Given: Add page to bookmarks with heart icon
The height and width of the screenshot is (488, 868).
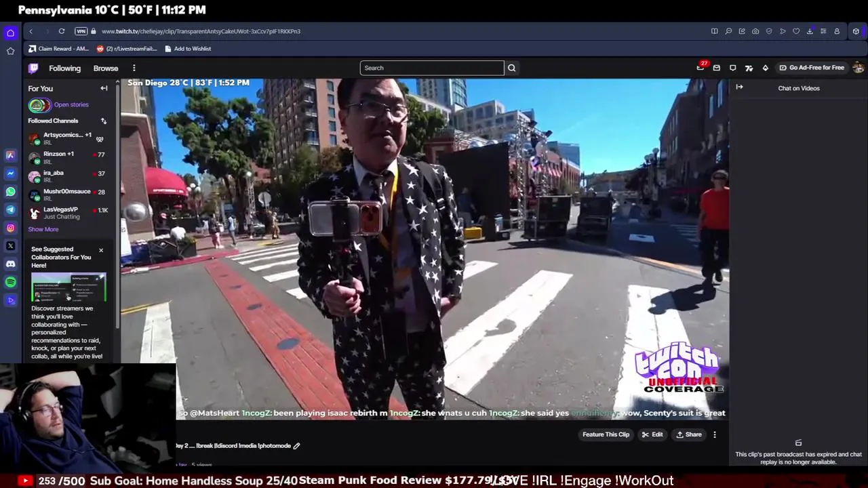Looking at the screenshot, I should tap(796, 31).
